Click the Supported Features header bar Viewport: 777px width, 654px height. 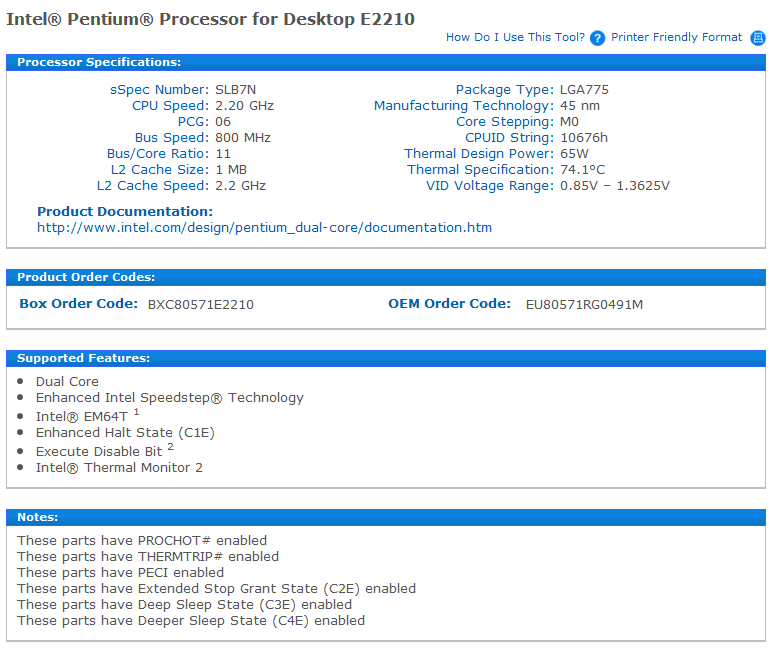point(386,358)
